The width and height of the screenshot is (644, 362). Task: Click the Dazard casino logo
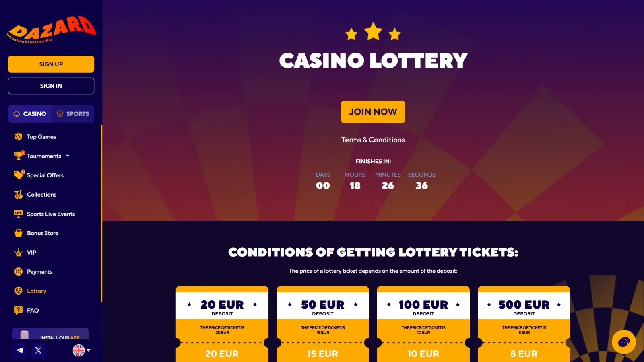click(51, 30)
